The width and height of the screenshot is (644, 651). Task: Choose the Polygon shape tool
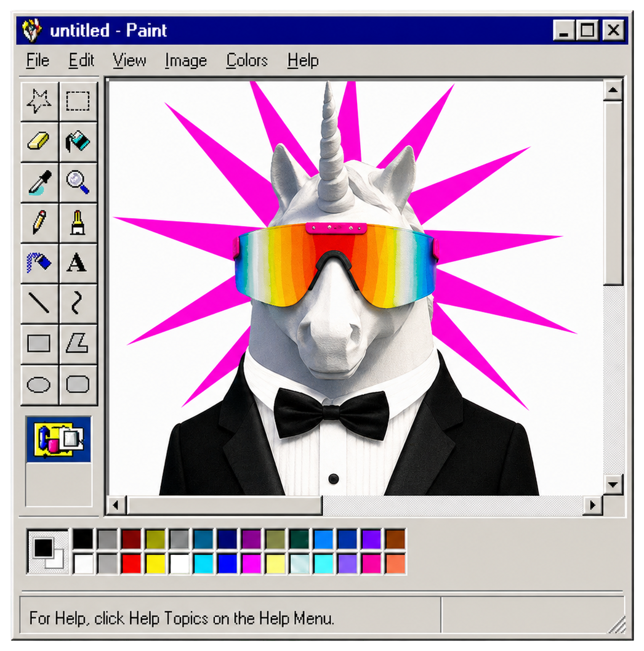pyautogui.click(x=78, y=342)
